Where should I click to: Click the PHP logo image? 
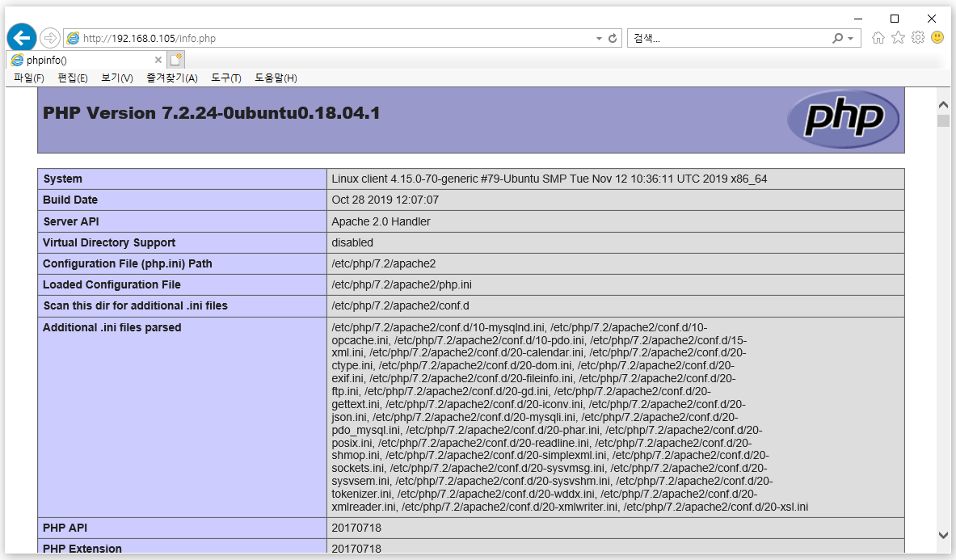click(843, 119)
